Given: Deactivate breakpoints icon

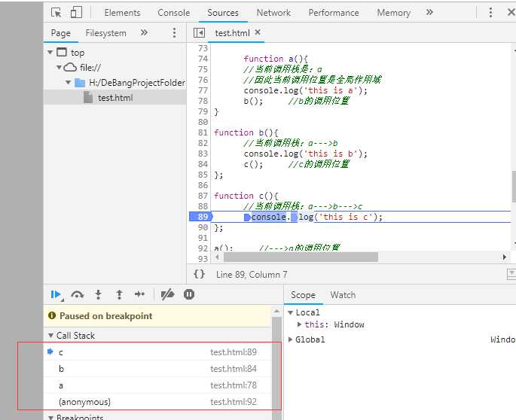Looking at the screenshot, I should pos(167,294).
